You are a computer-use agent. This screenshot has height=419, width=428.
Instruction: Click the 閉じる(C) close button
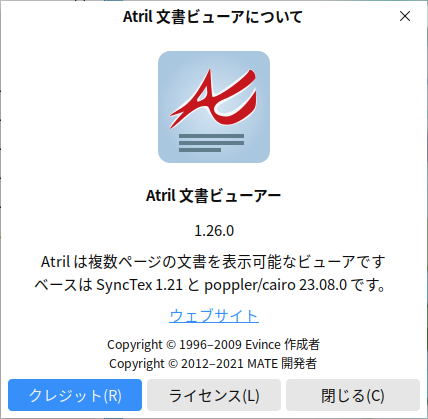tap(353, 395)
